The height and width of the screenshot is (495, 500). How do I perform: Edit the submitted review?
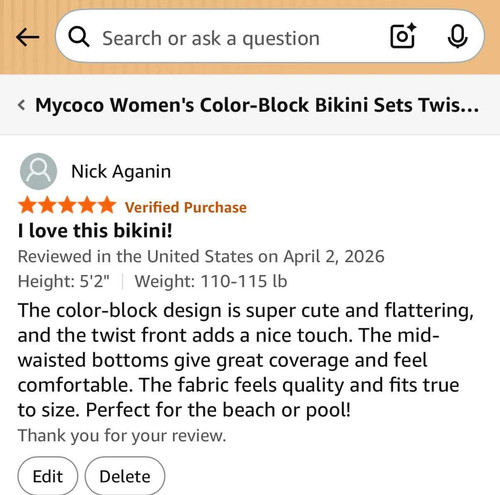pos(48,476)
